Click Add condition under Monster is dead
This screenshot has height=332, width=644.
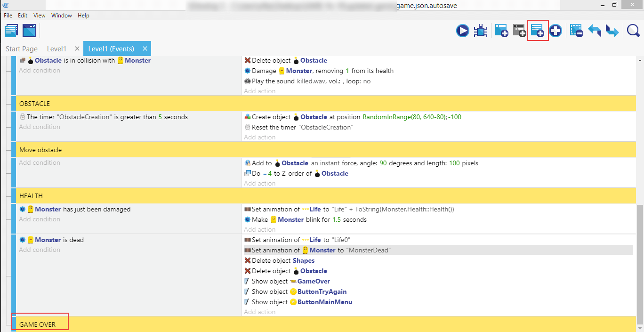(40, 250)
